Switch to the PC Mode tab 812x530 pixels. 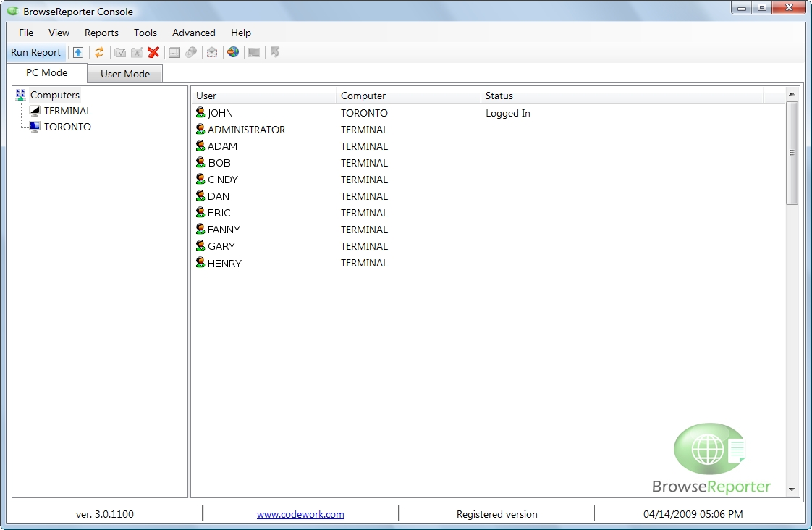46,72
